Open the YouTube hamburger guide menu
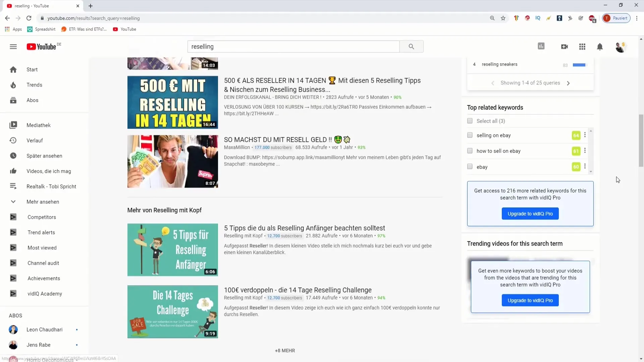Screen dimensions: 644x362 click(13, 47)
